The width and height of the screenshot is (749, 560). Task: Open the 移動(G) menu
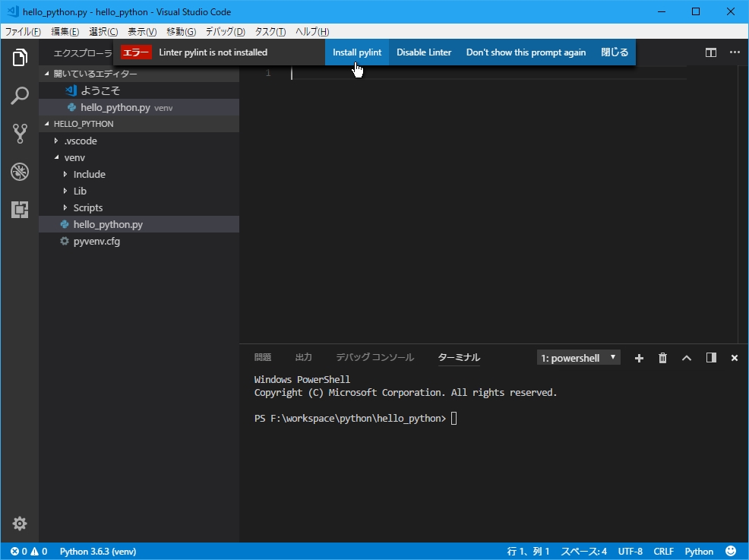tap(181, 32)
